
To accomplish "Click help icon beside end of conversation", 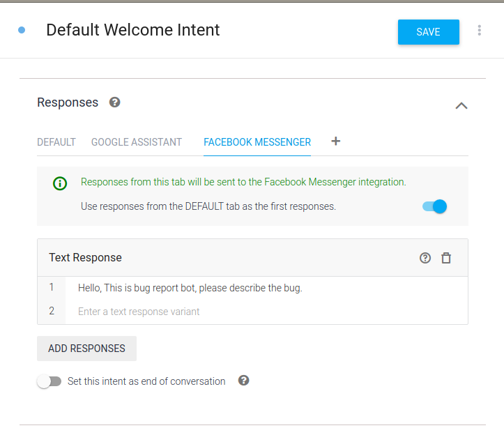I will [x=243, y=381].
